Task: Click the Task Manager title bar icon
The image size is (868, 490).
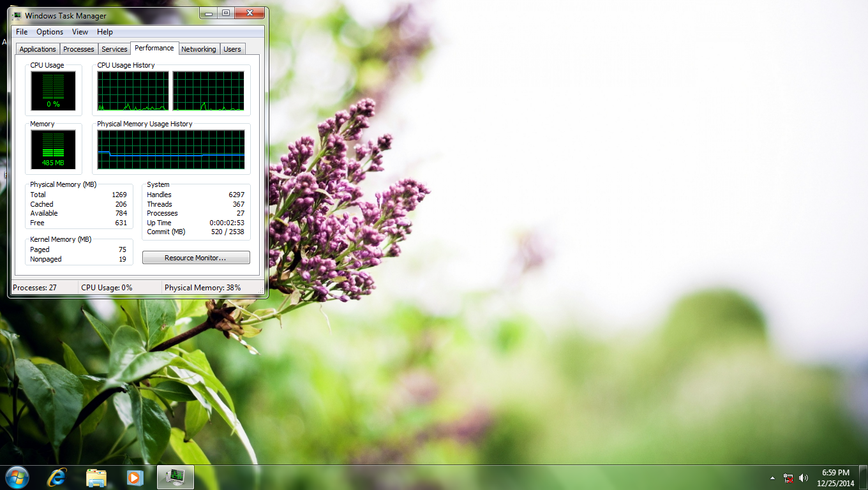Action: 17,15
